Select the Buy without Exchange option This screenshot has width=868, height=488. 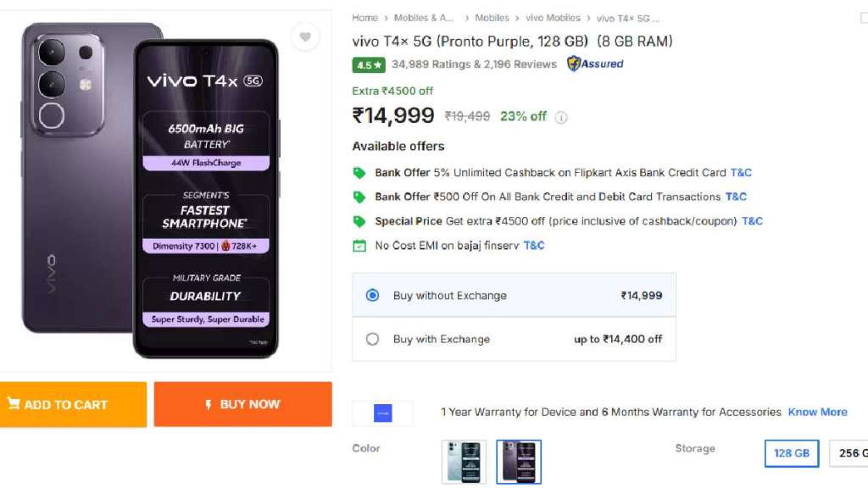pos(372,296)
